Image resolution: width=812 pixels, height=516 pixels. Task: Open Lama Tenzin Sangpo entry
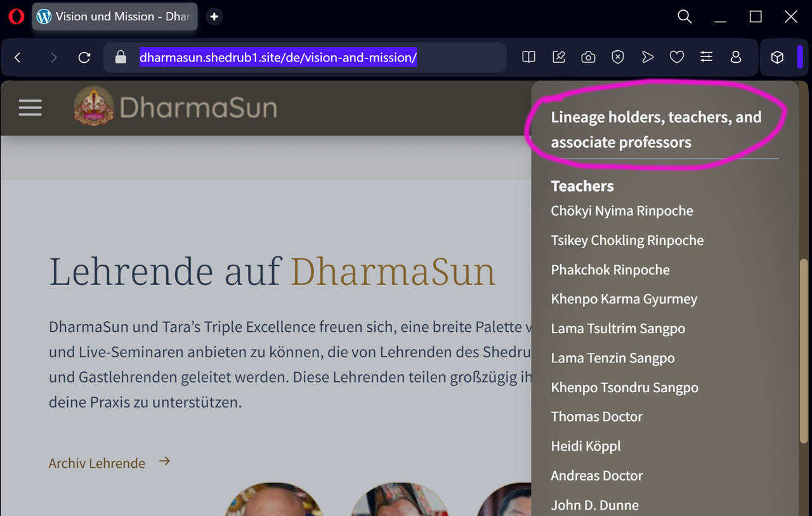pos(613,358)
